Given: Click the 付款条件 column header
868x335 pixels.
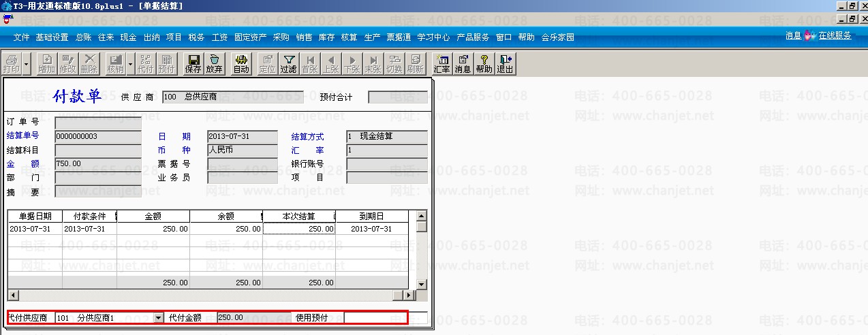Looking at the screenshot, I should click(x=90, y=217).
